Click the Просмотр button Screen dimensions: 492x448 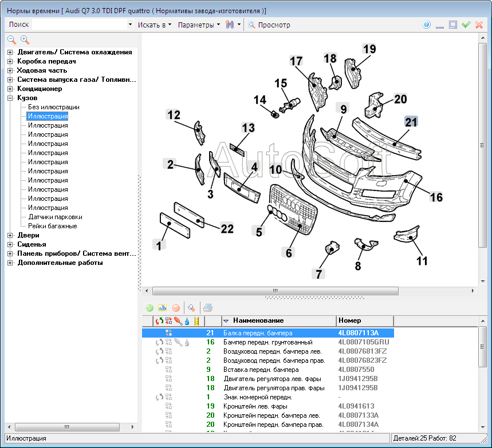pyautogui.click(x=269, y=25)
